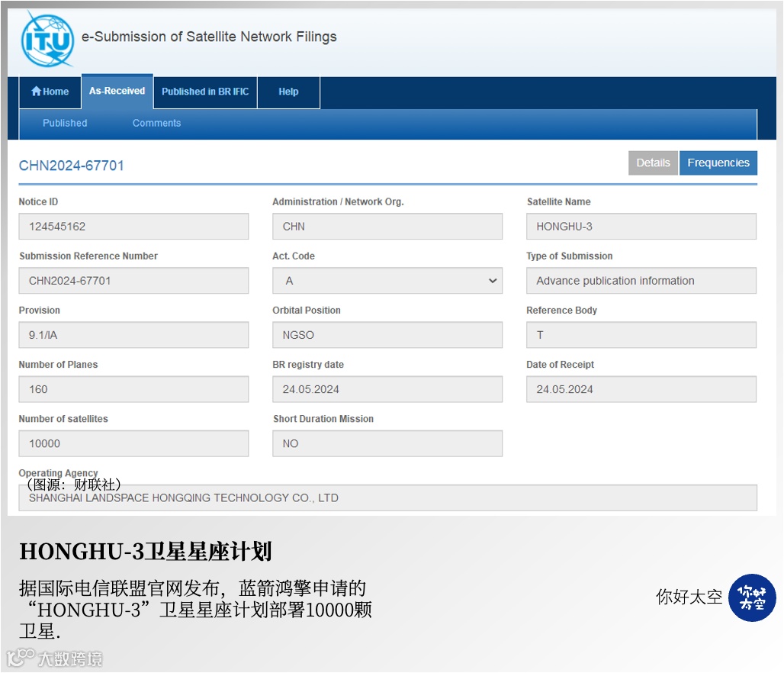Click the '你好太空' text
The width and height of the screenshot is (784, 673).
689,597
